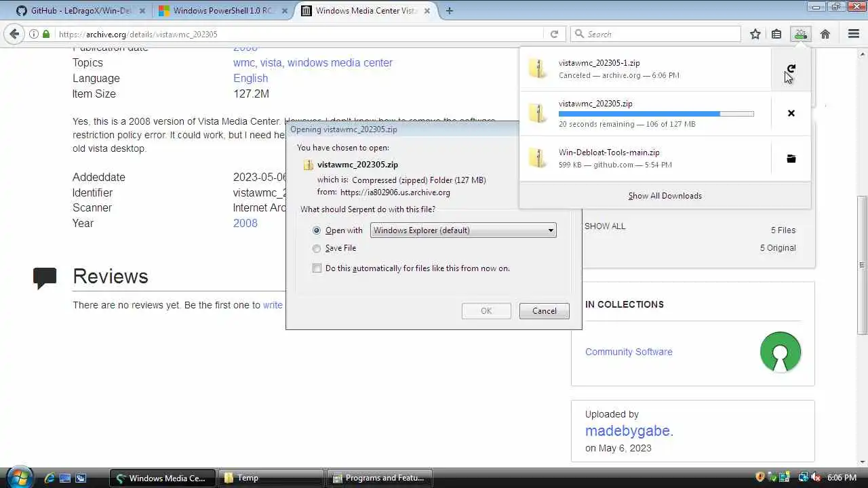Click the Reviews section heading
Screen dimensions: 868x488
[x=111, y=277]
